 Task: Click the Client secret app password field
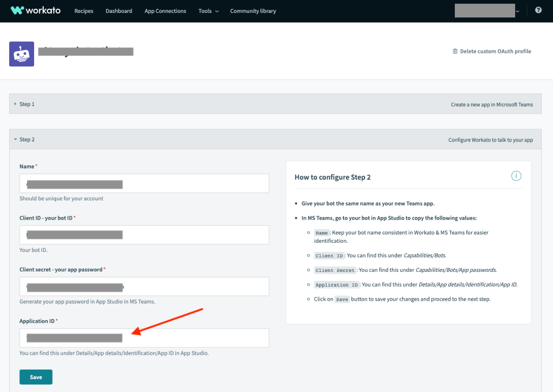tap(144, 287)
